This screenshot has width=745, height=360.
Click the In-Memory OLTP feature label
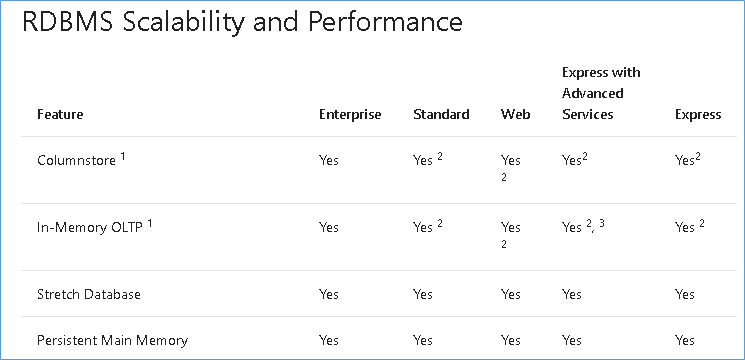click(89, 227)
